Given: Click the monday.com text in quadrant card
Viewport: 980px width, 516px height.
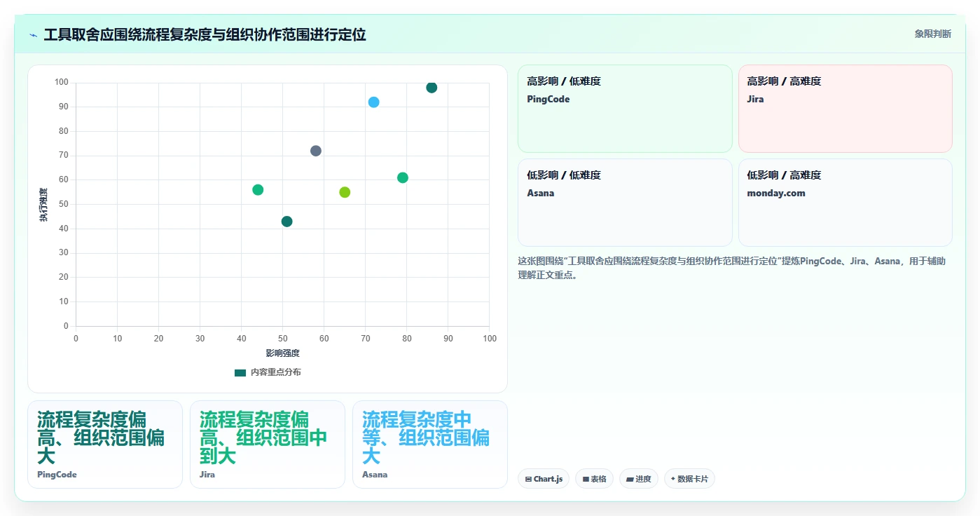Looking at the screenshot, I should coord(776,193).
